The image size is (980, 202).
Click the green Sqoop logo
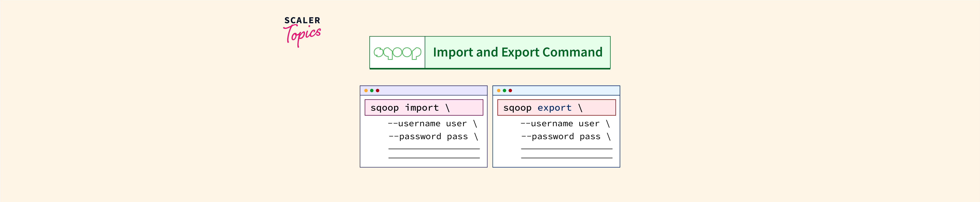pos(397,53)
